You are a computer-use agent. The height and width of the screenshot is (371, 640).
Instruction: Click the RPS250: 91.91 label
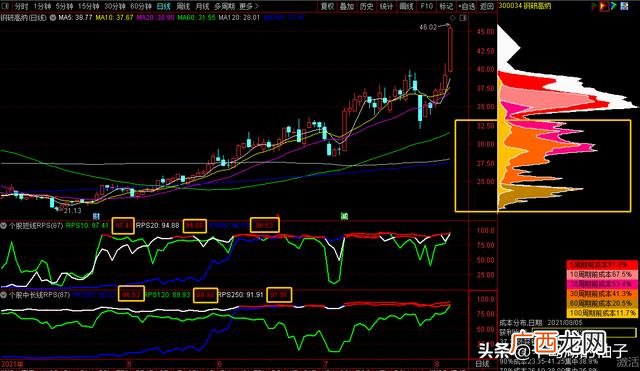coord(240,294)
